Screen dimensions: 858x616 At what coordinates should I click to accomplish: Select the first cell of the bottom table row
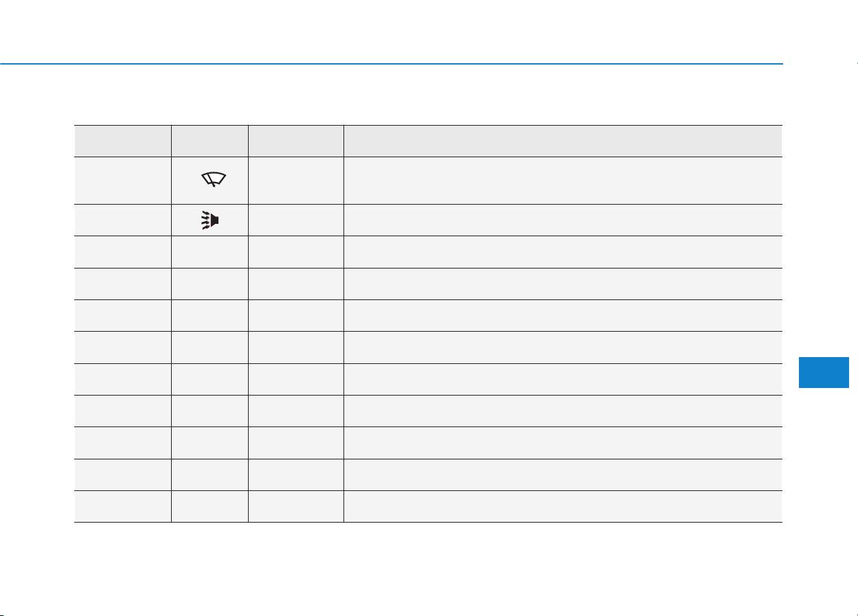(x=122, y=507)
